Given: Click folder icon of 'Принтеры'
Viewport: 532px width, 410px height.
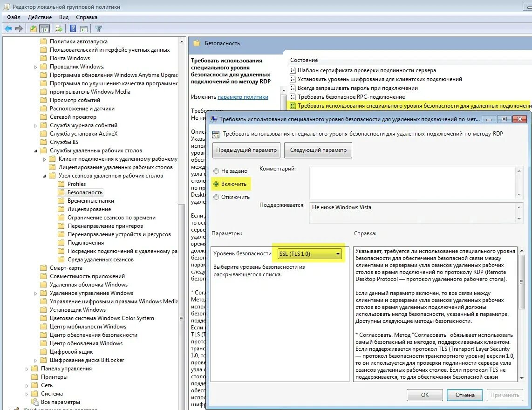Looking at the screenshot, I should point(34,377).
